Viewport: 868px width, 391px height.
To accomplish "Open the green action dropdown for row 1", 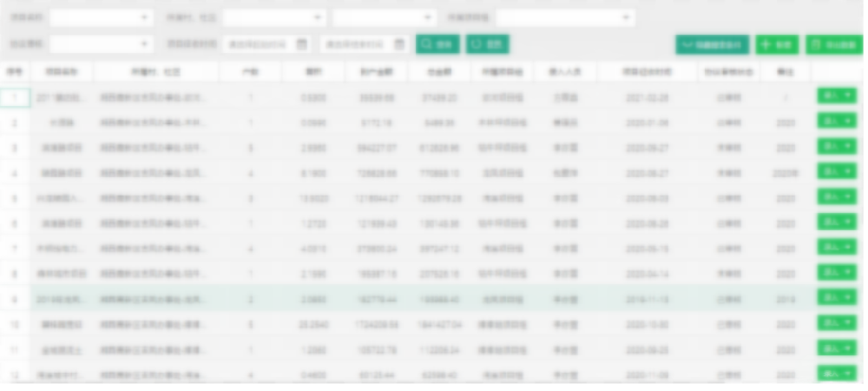I will click(837, 96).
